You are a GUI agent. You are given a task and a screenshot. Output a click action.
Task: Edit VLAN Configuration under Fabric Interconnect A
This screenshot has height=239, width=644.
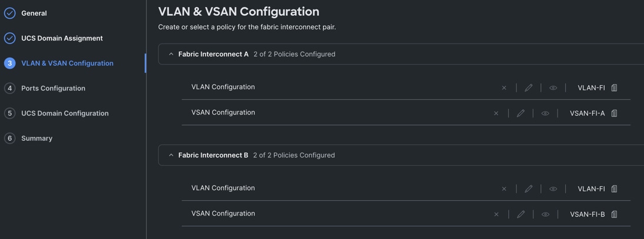(529, 88)
